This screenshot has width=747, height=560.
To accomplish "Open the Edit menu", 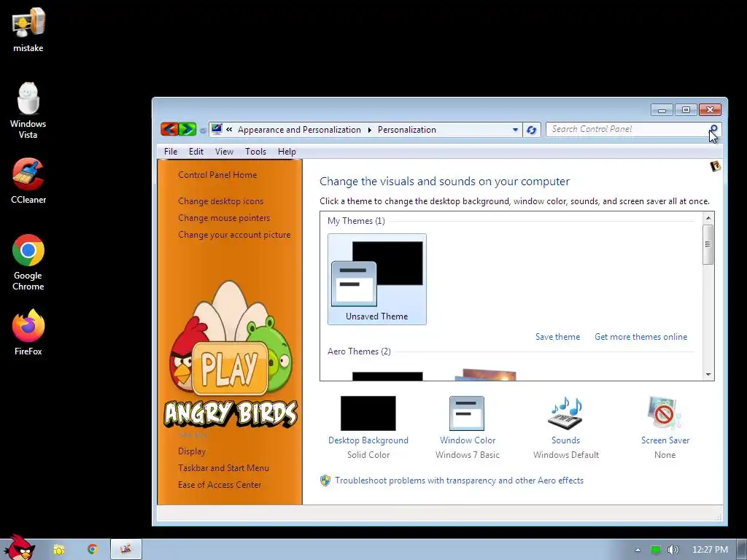I will tap(196, 152).
